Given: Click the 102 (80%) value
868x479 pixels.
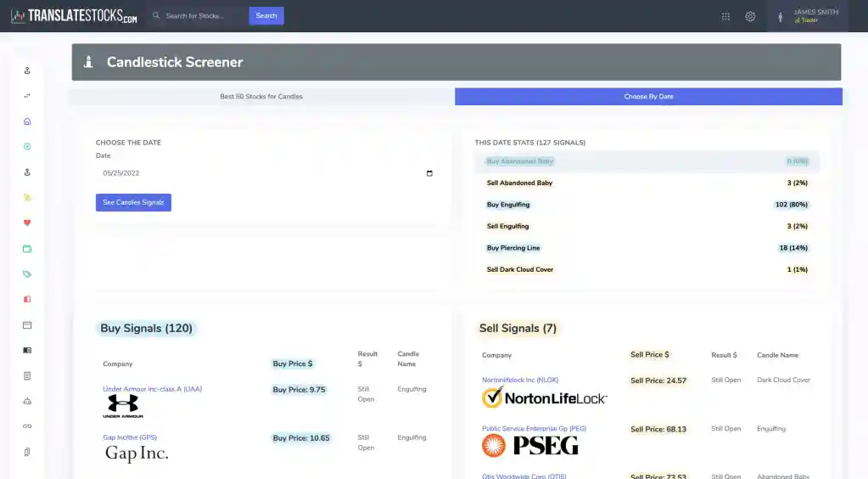Looking at the screenshot, I should pos(791,205).
